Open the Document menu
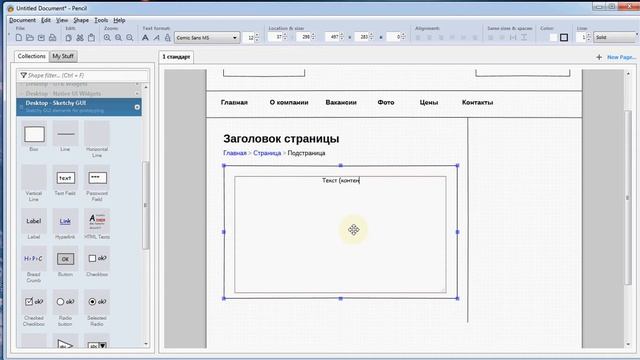Screen dimensions: 640x360 [22, 20]
